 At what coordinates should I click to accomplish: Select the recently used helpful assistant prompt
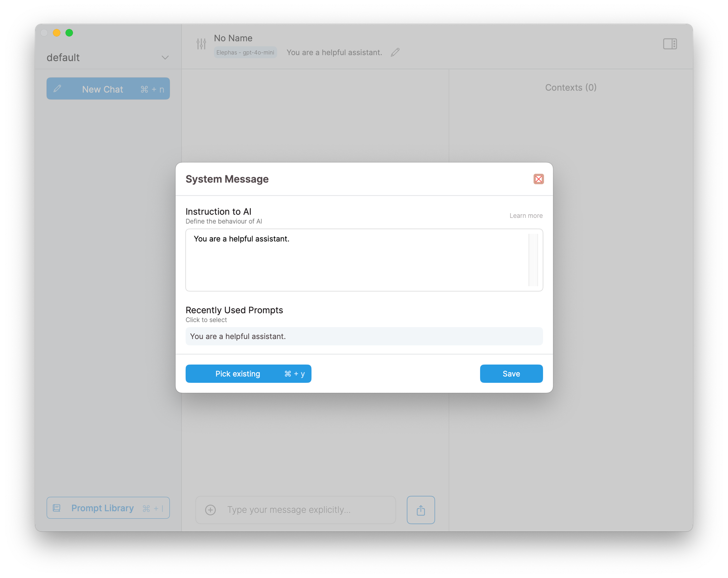[364, 336]
